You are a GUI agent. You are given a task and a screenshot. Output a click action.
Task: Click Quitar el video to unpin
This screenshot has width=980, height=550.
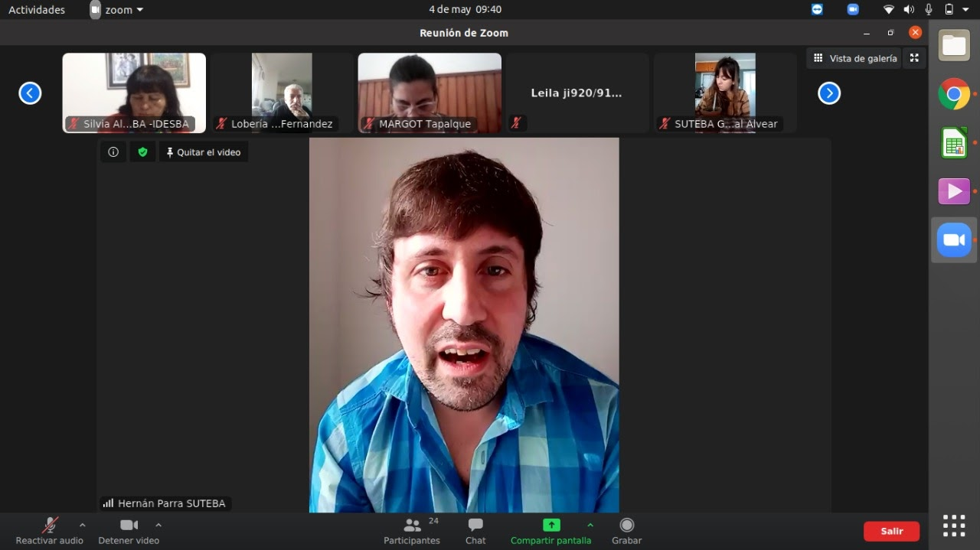click(x=204, y=152)
